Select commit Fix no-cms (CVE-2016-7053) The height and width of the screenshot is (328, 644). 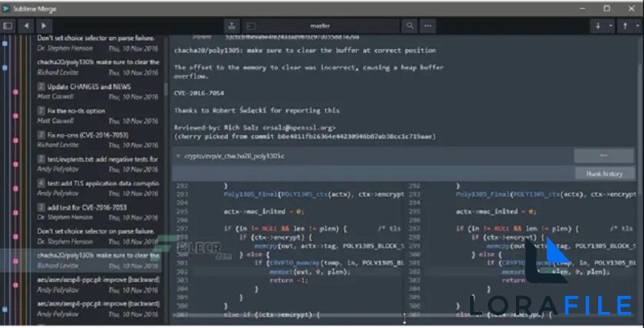(x=99, y=140)
